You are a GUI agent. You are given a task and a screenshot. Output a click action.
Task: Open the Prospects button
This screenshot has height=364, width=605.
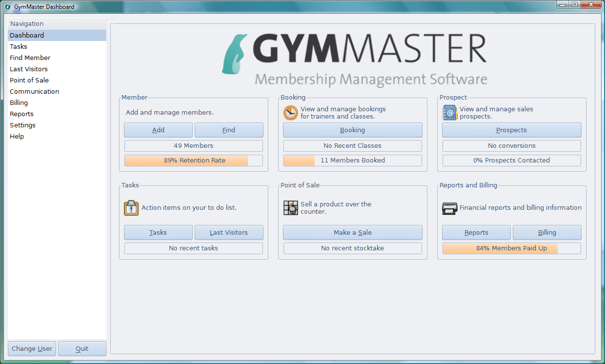(x=511, y=130)
